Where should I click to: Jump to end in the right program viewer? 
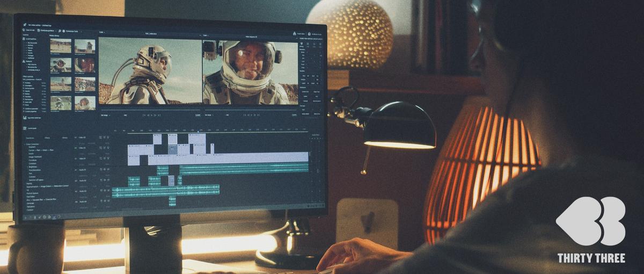coord(259,115)
